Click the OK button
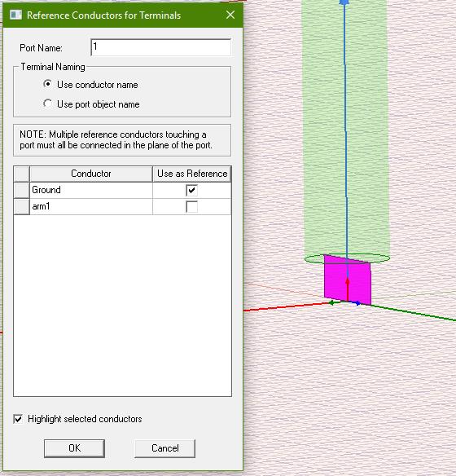Viewport: 456px width, 476px height. click(74, 448)
